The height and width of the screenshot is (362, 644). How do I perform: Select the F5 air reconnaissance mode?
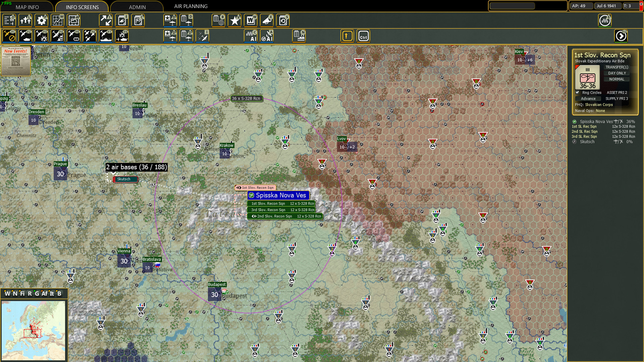tap(73, 36)
